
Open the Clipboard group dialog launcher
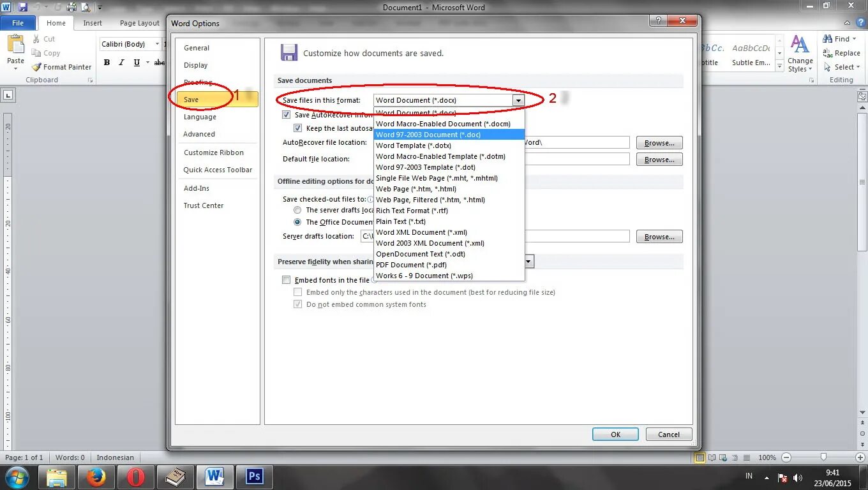(90, 80)
